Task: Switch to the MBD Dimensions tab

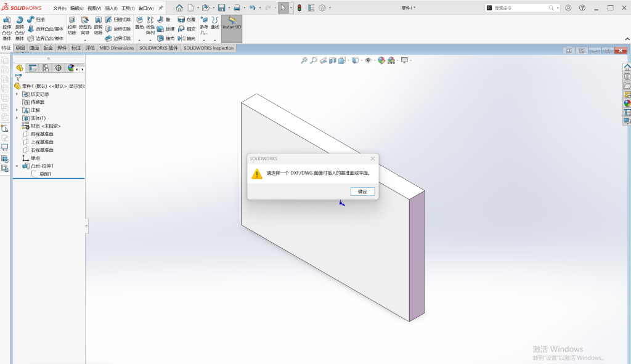Action: coord(116,48)
